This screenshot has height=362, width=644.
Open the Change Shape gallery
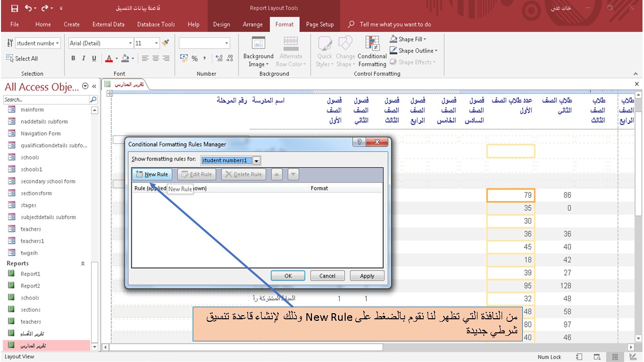click(345, 50)
